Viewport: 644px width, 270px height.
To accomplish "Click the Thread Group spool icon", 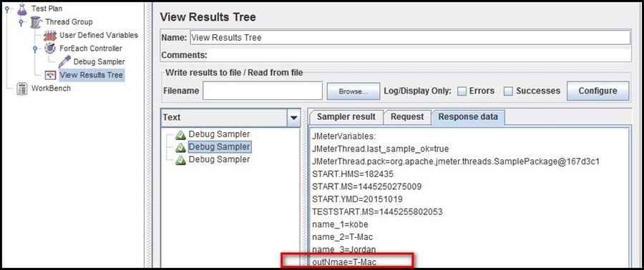I will (x=36, y=22).
